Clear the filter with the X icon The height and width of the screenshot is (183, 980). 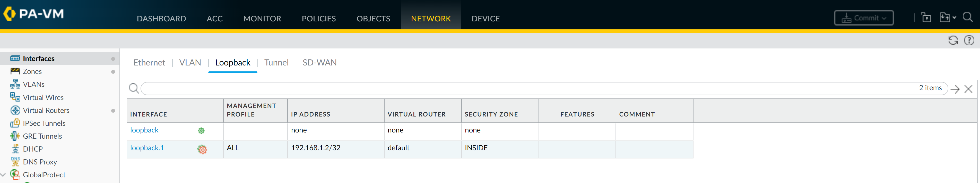click(x=968, y=89)
